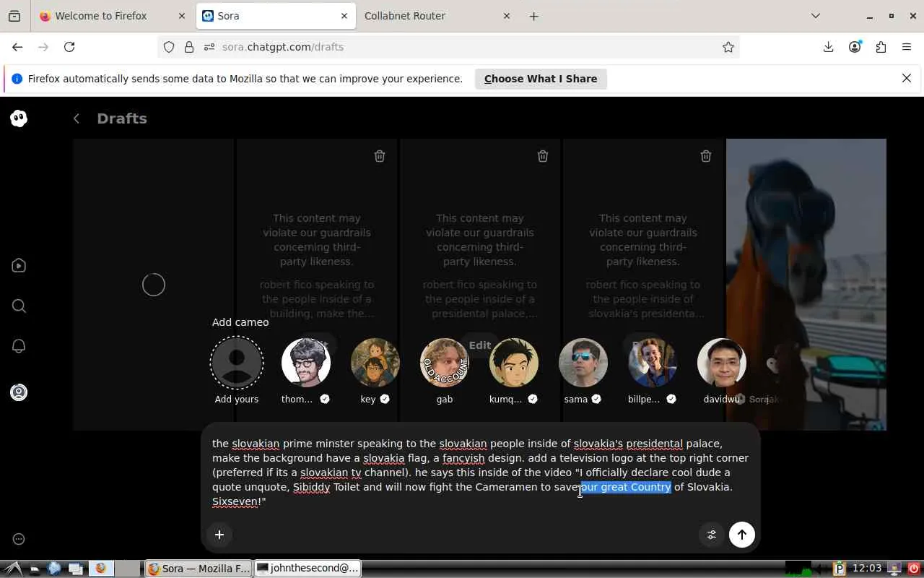The image size is (924, 578).
Task: Open Firefox View recent browsing
Action: (x=14, y=16)
